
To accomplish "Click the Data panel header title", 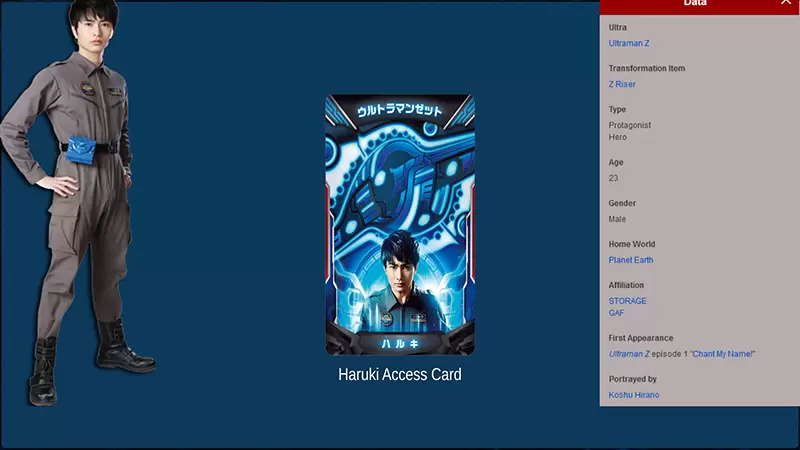I will tap(695, 4).
